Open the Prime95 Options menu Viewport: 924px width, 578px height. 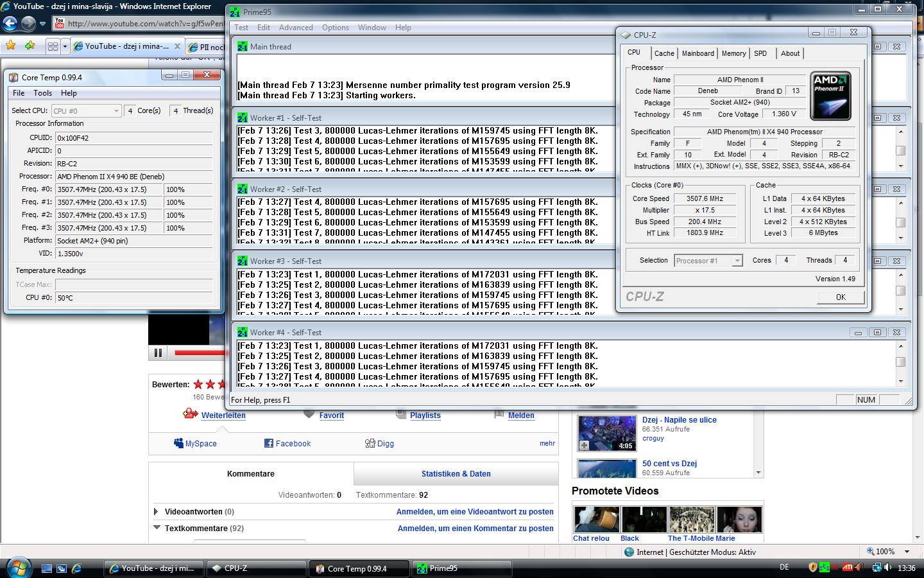336,28
